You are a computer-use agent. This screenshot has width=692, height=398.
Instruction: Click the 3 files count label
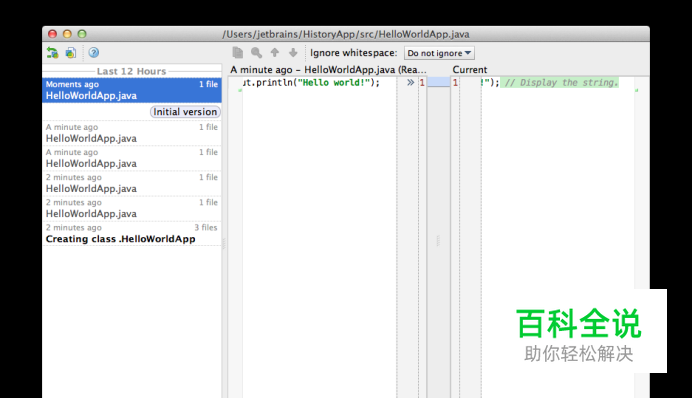206,227
